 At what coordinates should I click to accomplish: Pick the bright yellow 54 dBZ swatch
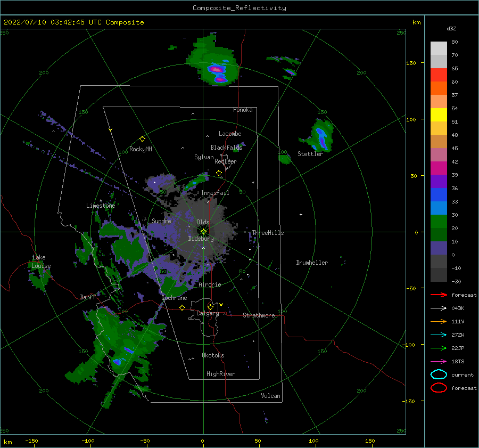(439, 115)
